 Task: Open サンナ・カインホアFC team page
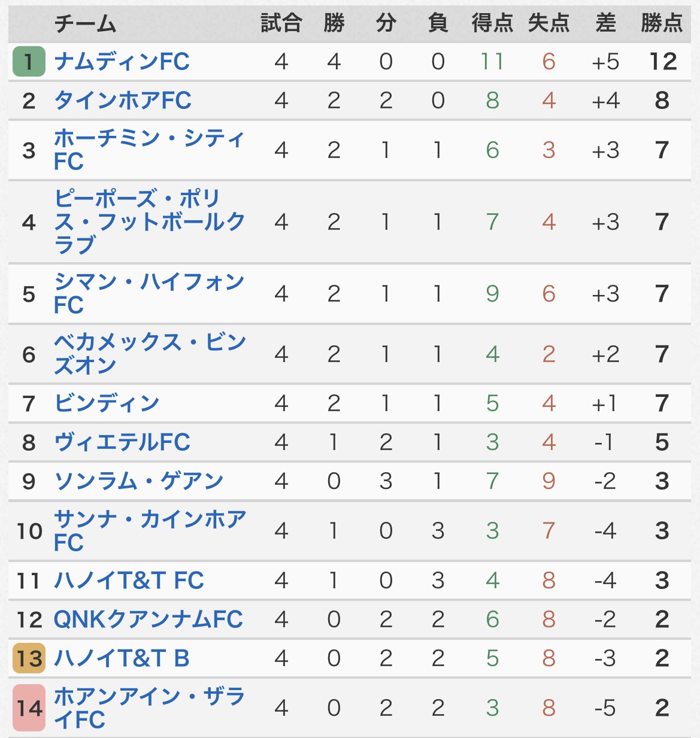(150, 531)
